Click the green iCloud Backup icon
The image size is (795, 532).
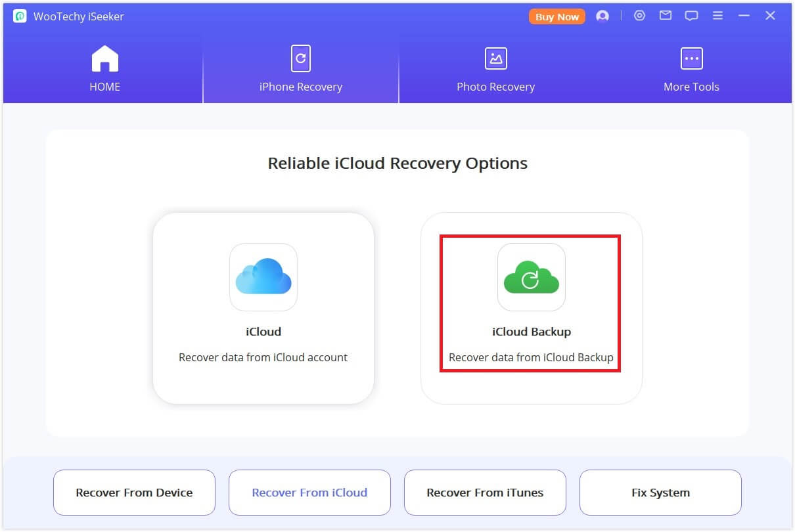coord(531,277)
